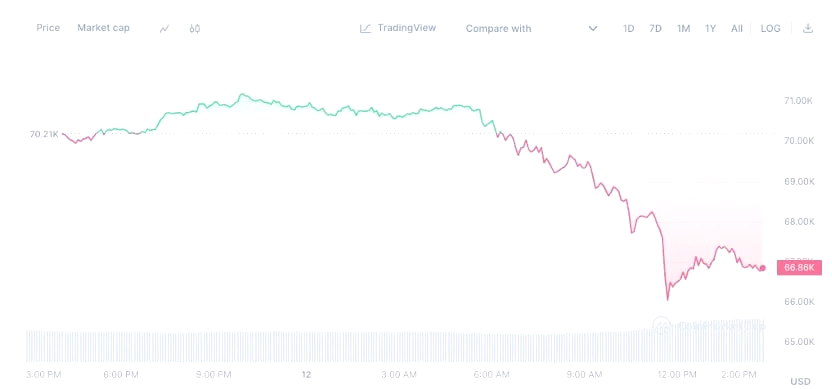
Task: Switch to the Market cap tab
Action: (103, 28)
